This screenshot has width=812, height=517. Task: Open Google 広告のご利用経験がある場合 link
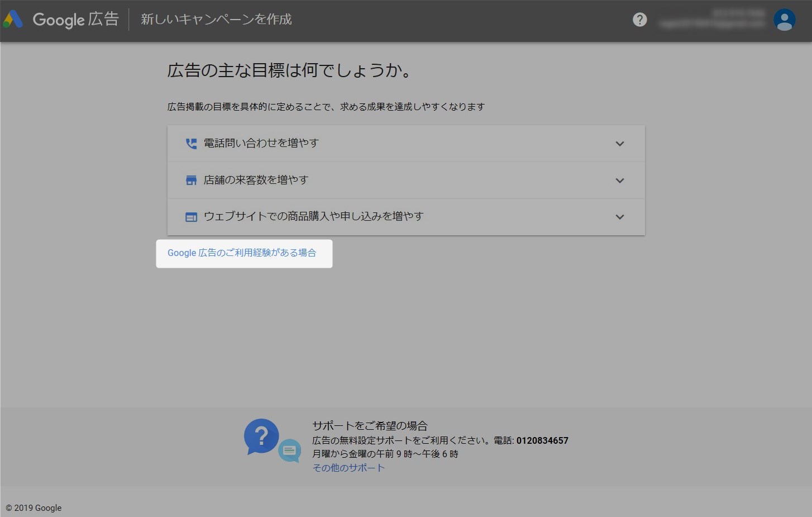(242, 253)
